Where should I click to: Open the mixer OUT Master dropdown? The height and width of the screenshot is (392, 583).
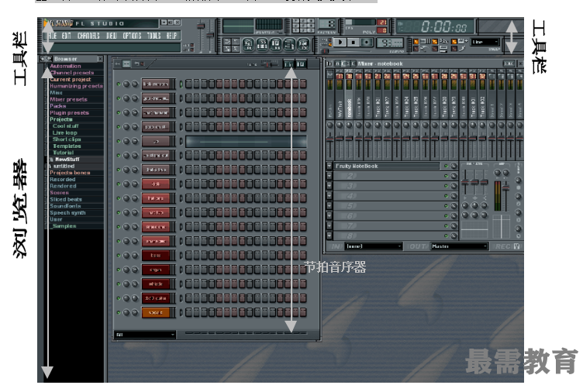tap(459, 246)
